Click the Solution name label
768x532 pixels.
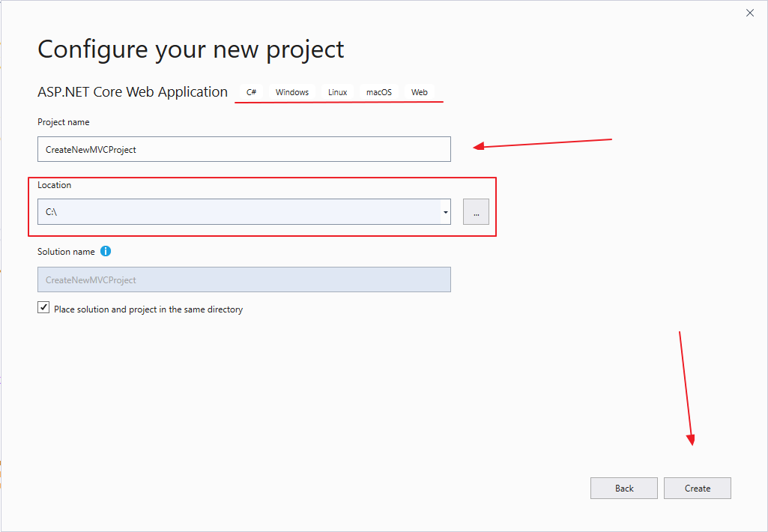coord(66,251)
